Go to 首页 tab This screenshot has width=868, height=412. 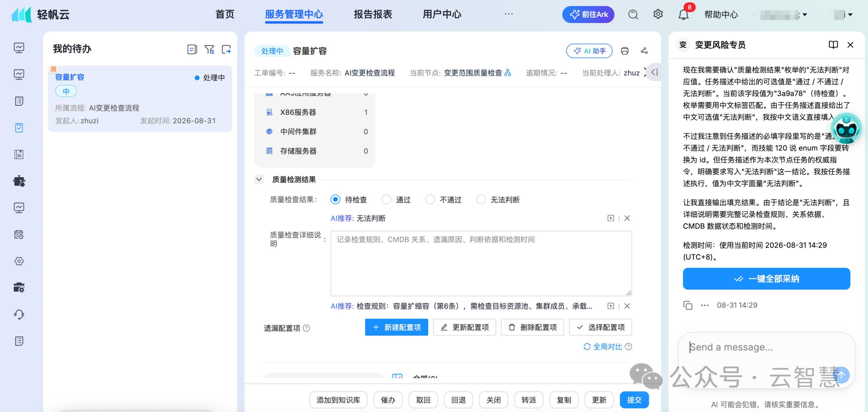coord(225,14)
